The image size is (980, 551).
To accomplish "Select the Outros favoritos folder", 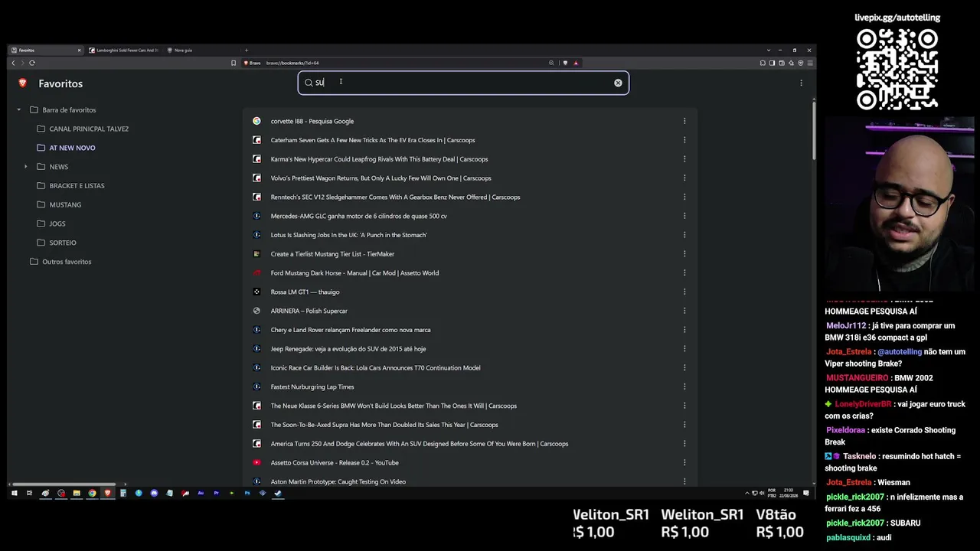I will [x=67, y=262].
